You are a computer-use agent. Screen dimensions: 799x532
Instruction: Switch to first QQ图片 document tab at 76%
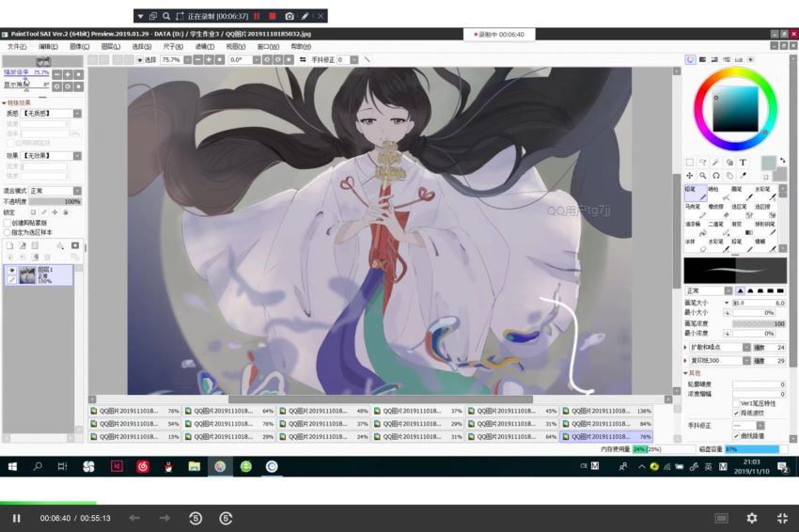[135, 411]
